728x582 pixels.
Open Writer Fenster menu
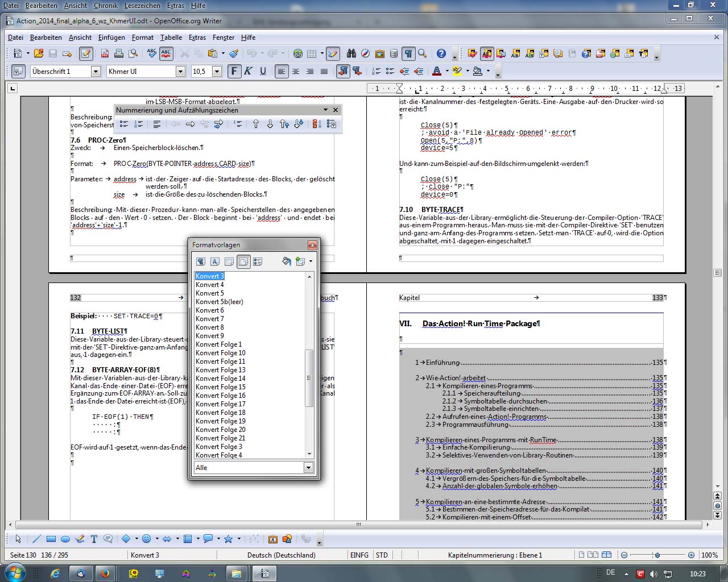click(224, 38)
